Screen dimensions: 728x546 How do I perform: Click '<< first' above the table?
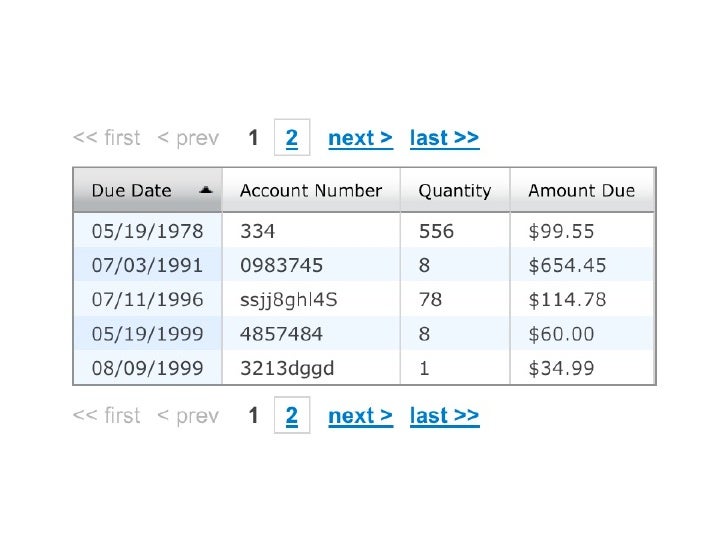pos(107,138)
